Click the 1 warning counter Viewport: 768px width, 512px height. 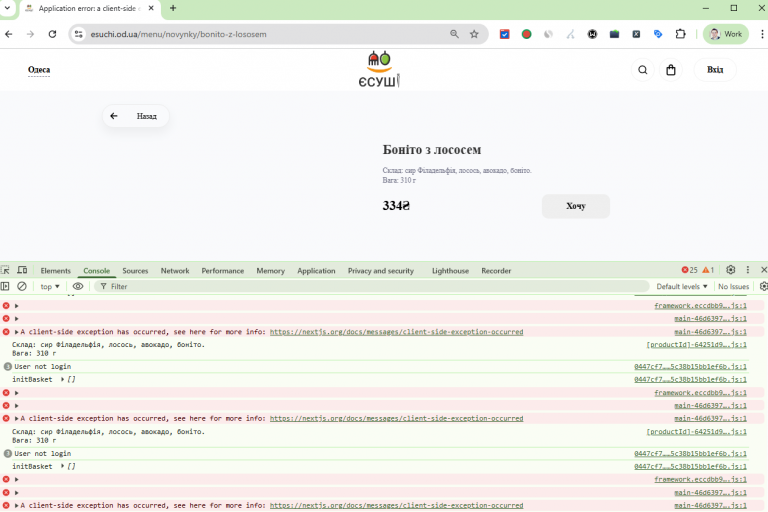coord(708,270)
